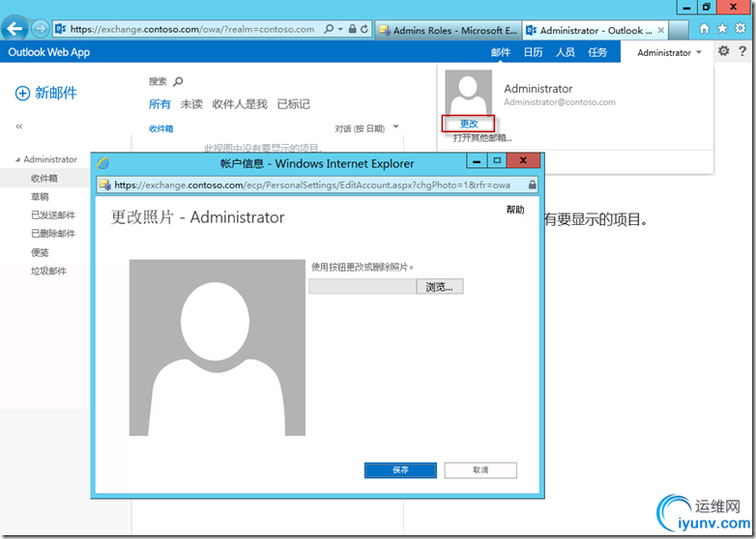Open the 垃圾邮件 folder
The height and width of the screenshot is (539, 756).
(x=48, y=271)
